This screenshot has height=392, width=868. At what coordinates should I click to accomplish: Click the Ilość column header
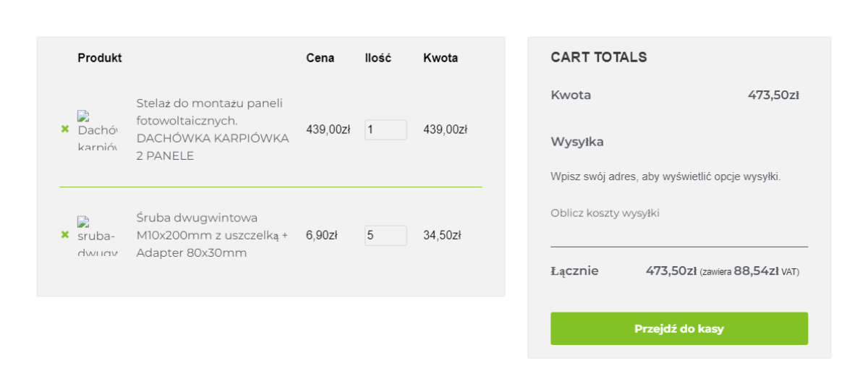pyautogui.click(x=378, y=58)
